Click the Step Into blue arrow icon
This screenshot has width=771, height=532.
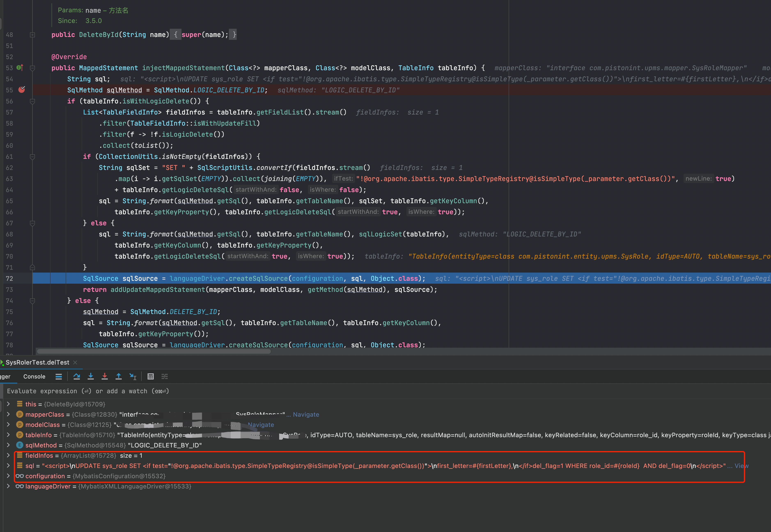pyautogui.click(x=91, y=376)
